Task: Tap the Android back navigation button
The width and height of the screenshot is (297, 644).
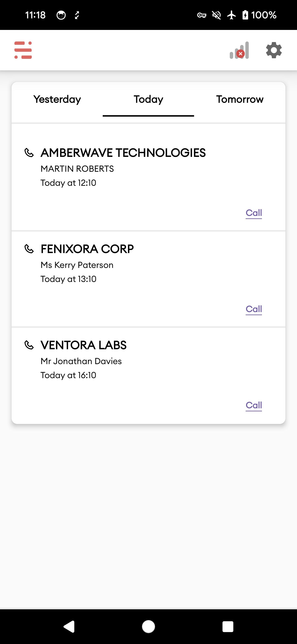Action: (x=69, y=626)
